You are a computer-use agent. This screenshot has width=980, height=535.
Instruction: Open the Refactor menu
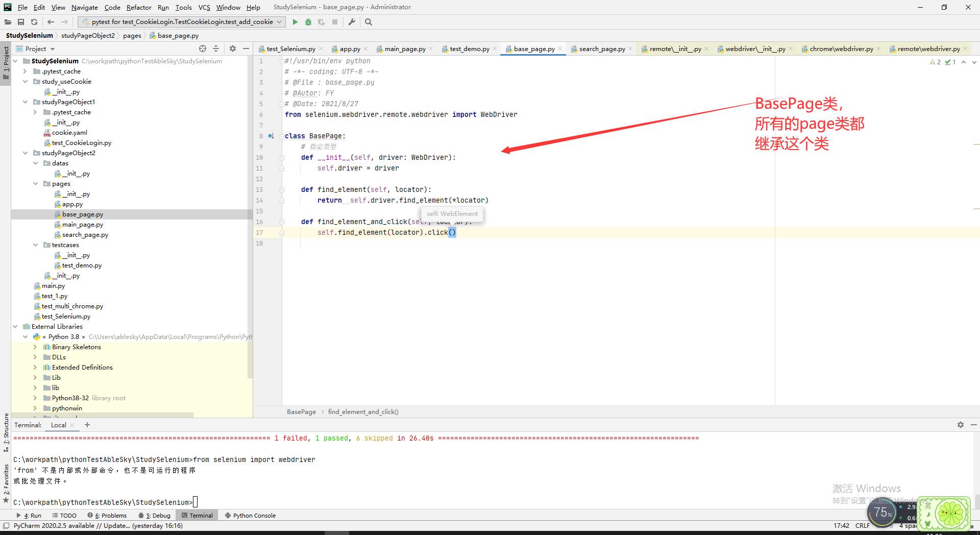[x=139, y=7]
